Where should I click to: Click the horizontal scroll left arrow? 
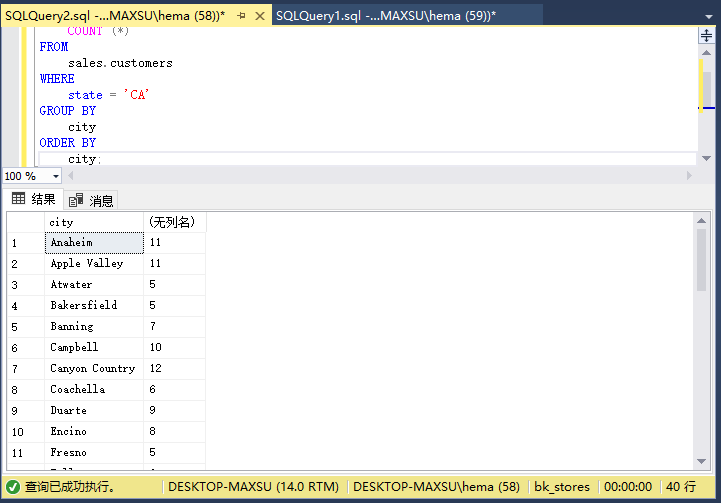tap(71, 176)
